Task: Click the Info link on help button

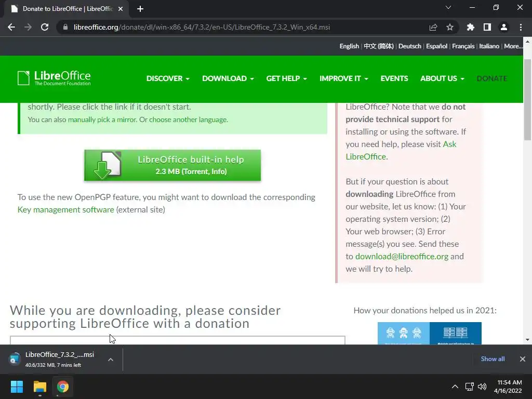Action: (218, 171)
